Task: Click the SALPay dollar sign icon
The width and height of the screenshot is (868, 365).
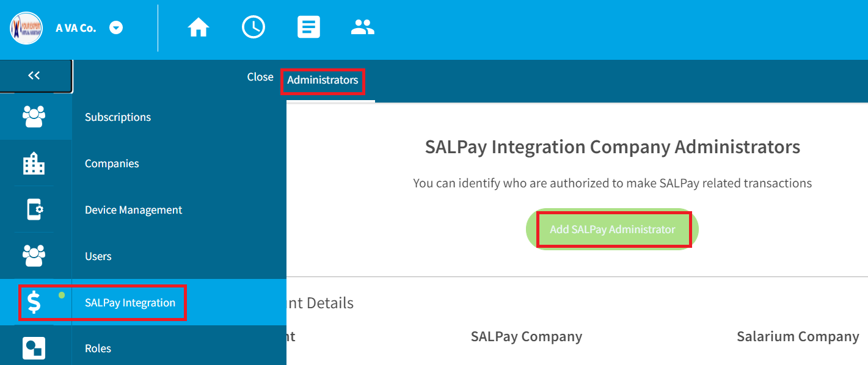Action: tap(35, 302)
